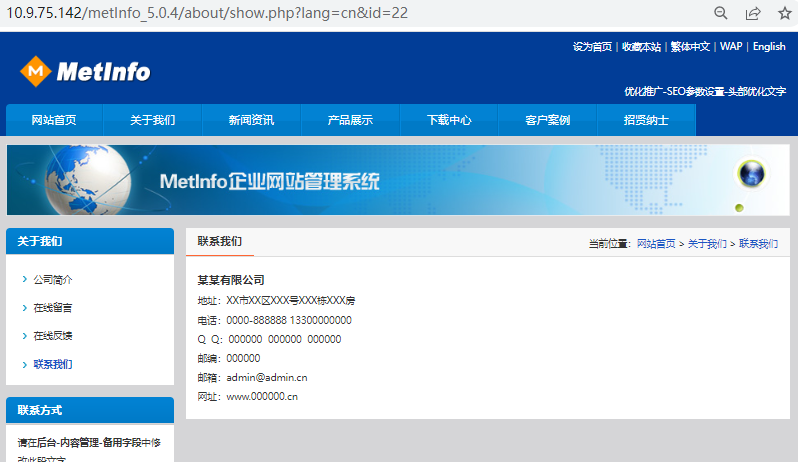This screenshot has width=798, height=462.
Task: Click the 关于我们 sidebar header
Action: coord(90,241)
